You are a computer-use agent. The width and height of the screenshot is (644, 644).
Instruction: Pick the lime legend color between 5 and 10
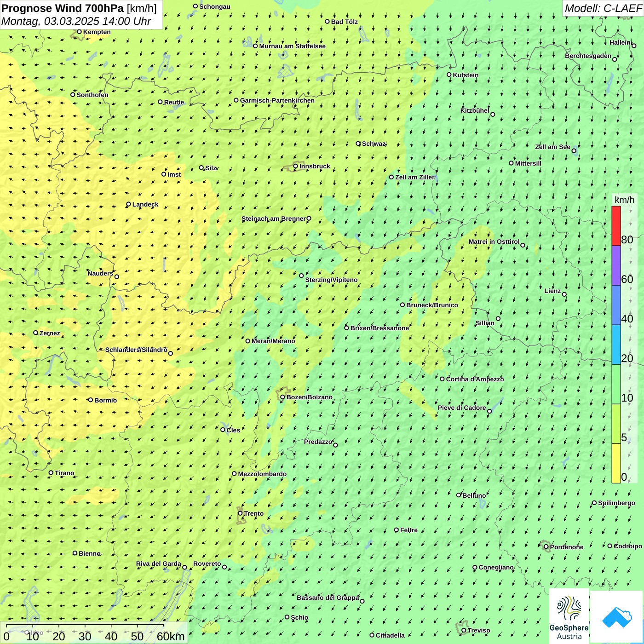[616, 424]
